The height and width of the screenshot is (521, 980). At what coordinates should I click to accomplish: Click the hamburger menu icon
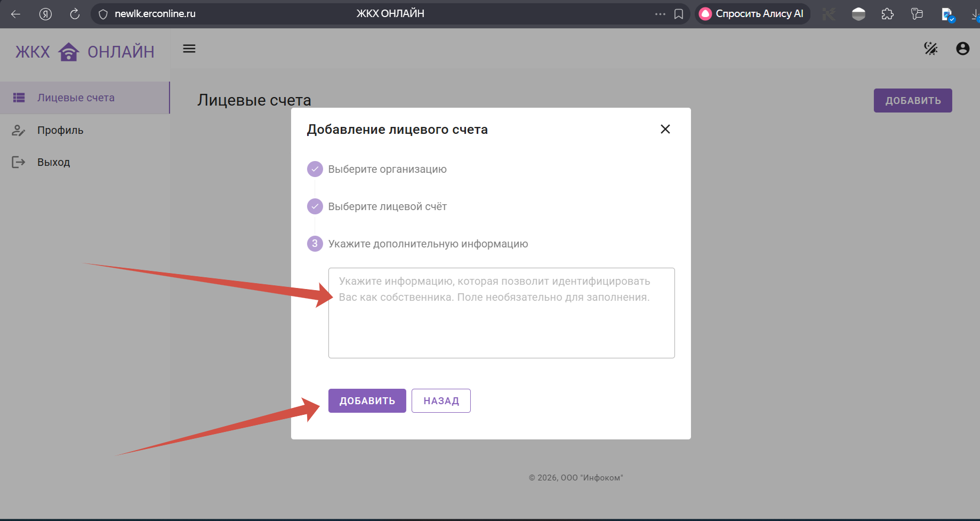pyautogui.click(x=189, y=49)
